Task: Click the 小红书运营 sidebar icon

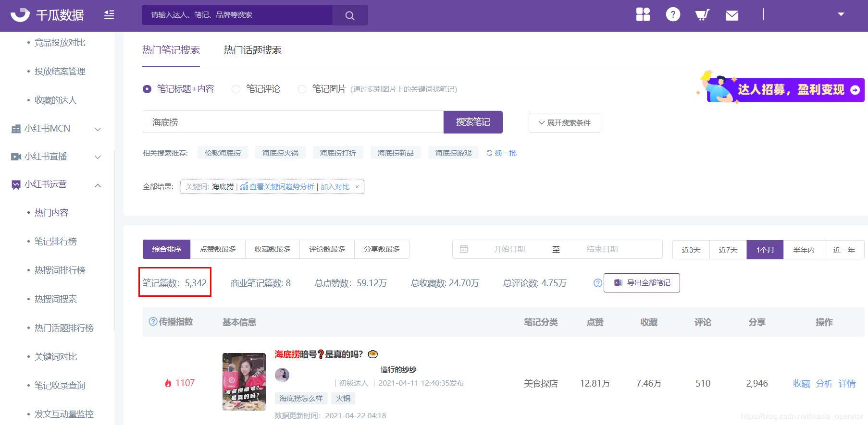Action: 16,184
